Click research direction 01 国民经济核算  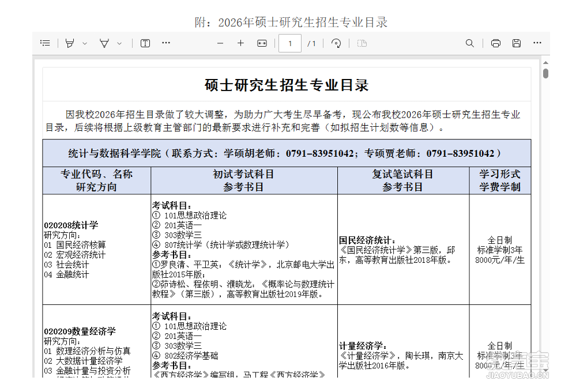[75, 245]
